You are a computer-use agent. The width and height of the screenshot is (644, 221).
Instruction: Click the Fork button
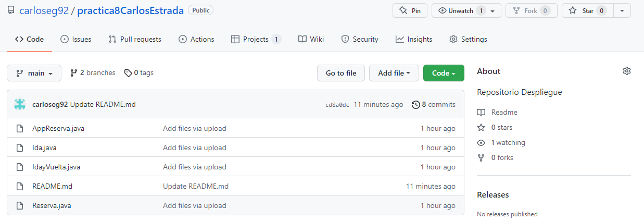click(x=531, y=10)
